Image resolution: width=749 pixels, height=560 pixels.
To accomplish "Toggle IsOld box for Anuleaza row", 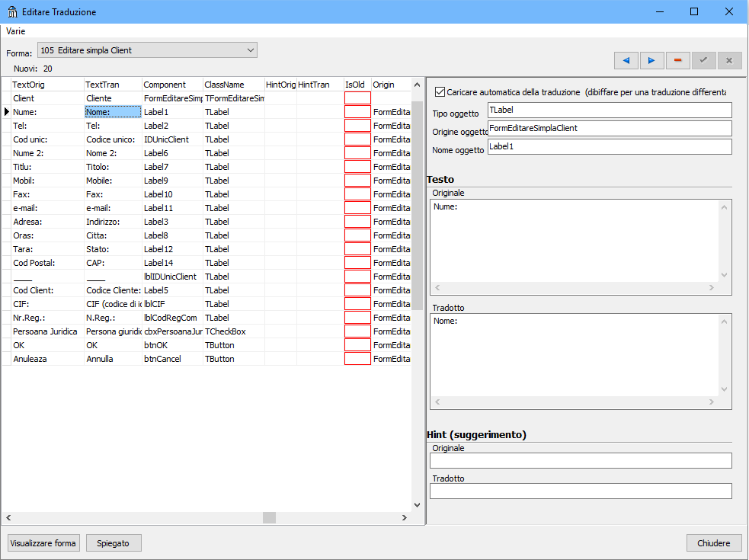I will [357, 359].
